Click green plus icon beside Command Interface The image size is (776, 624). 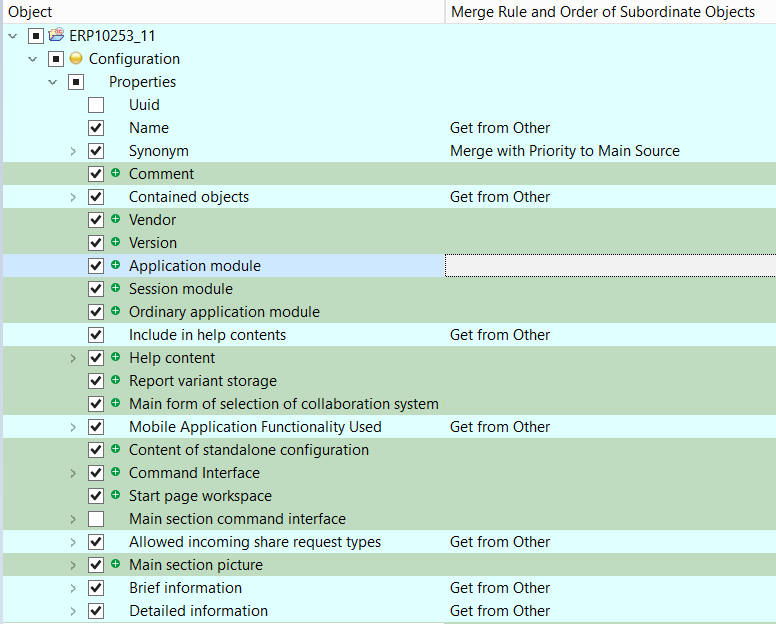116,473
